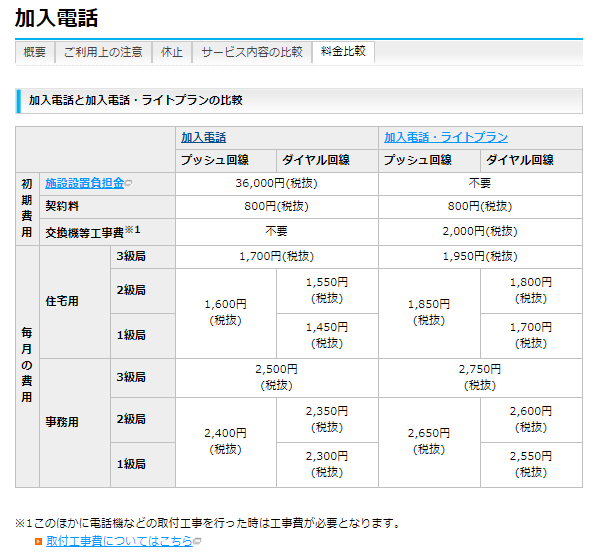This screenshot has height=552, width=594.
Task: Click the 2,400円(税抜) cell
Action: coord(226,442)
